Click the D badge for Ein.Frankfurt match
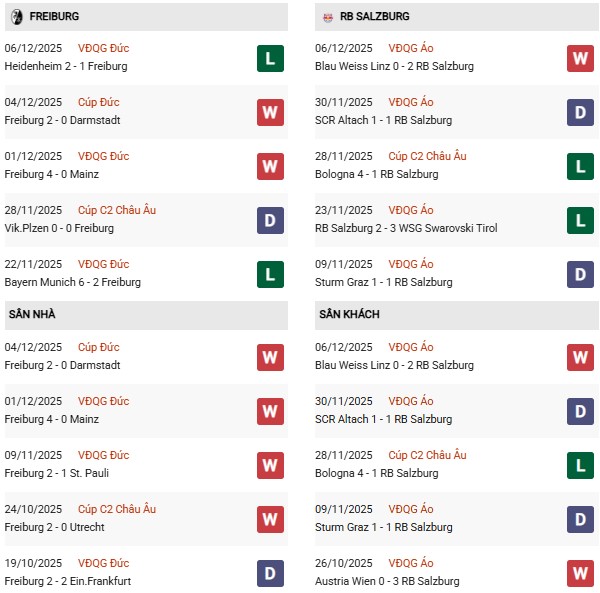This screenshot has width=600, height=593. 270,573
